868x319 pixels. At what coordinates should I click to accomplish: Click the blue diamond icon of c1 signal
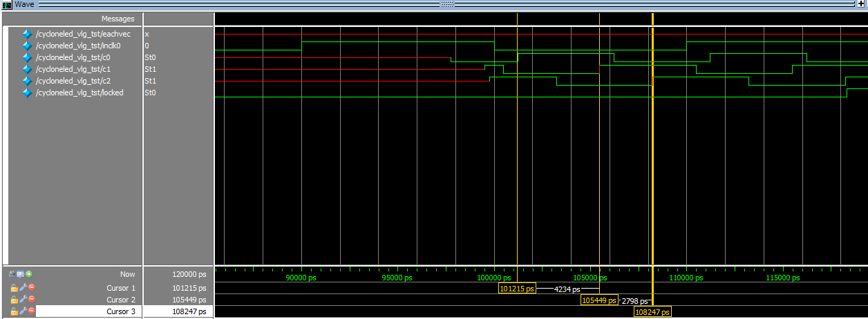click(x=27, y=69)
